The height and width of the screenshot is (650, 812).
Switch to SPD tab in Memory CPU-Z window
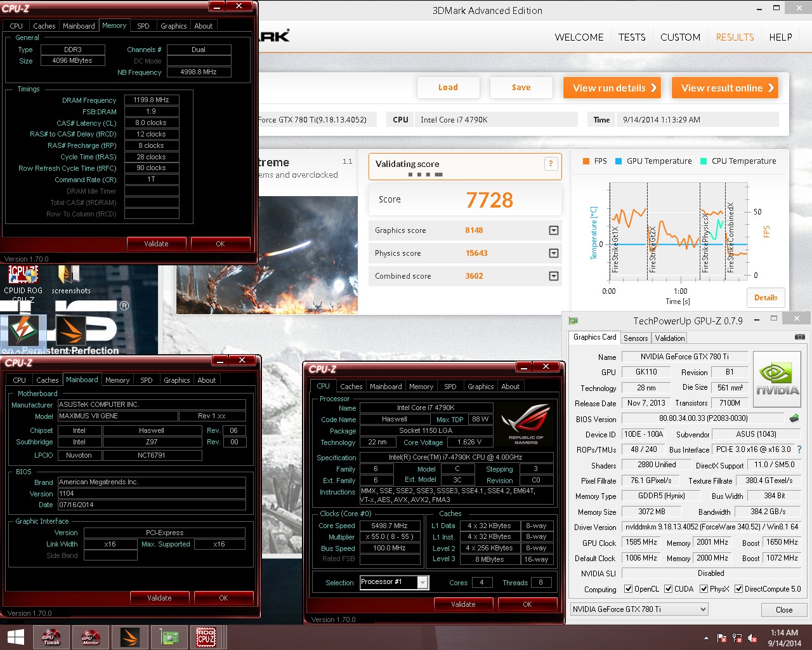(143, 26)
